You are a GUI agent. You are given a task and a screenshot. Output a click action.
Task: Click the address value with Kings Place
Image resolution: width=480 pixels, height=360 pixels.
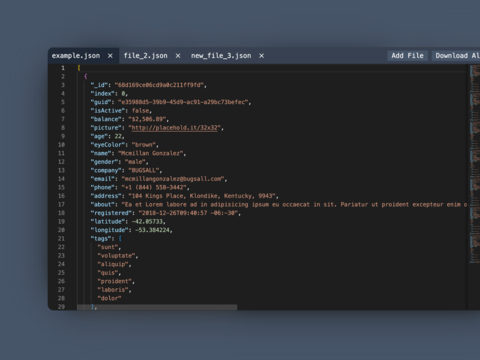click(x=202, y=196)
